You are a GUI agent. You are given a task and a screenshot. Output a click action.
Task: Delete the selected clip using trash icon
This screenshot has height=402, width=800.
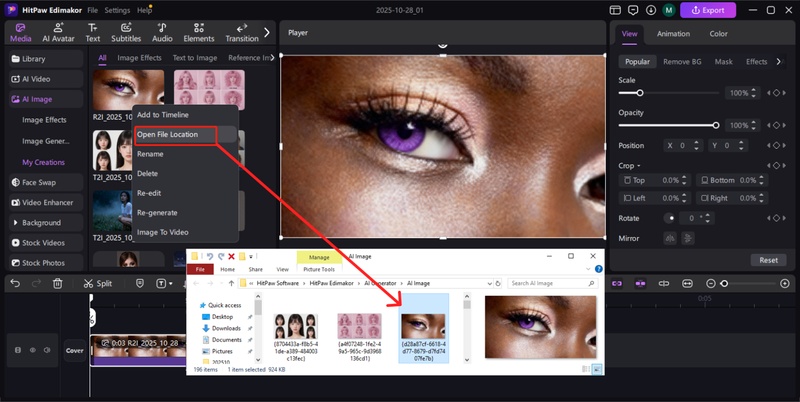click(58, 283)
